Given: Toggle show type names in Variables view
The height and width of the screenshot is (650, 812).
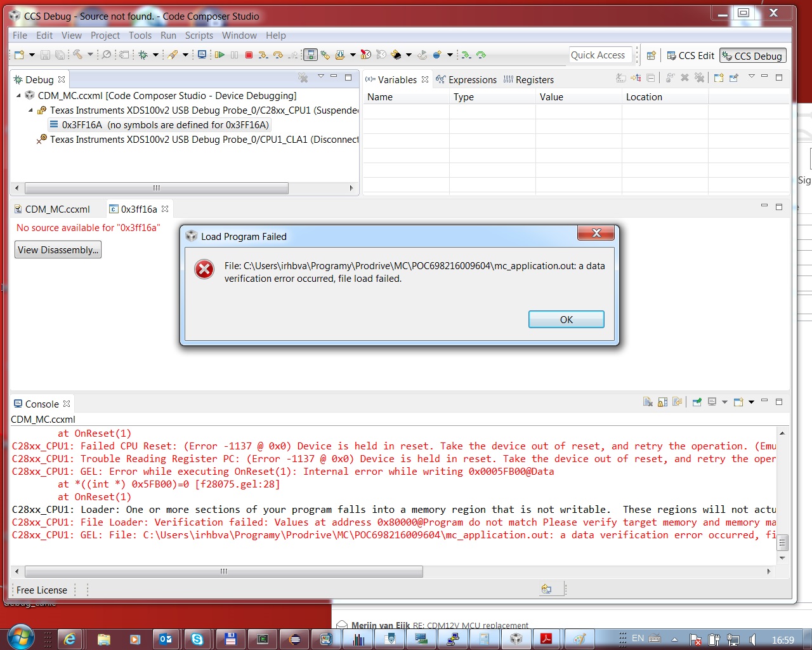Looking at the screenshot, I should click(621, 78).
